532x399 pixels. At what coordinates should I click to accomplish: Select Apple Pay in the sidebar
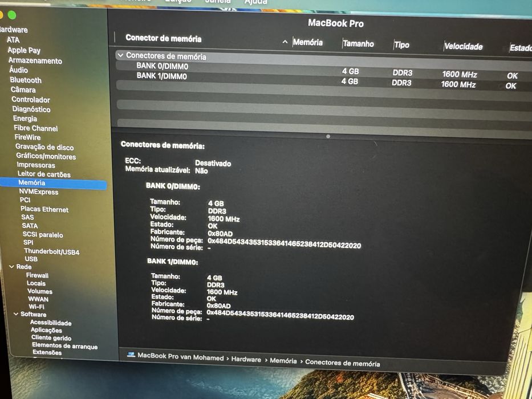click(x=24, y=51)
